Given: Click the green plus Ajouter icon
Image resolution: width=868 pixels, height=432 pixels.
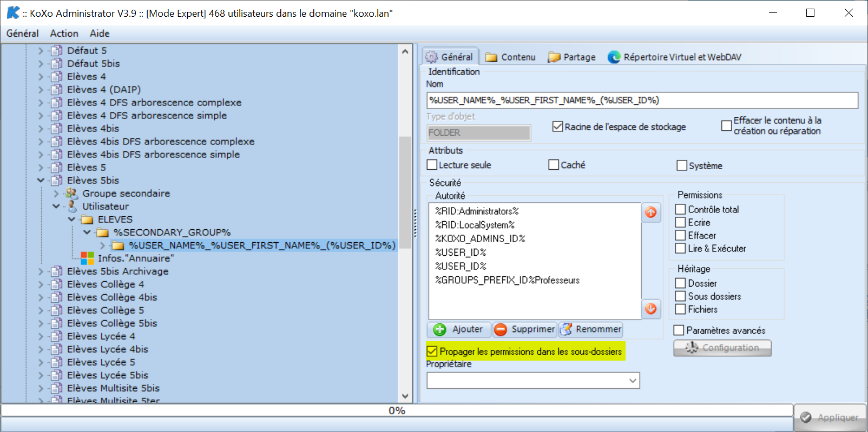Looking at the screenshot, I should (440, 329).
